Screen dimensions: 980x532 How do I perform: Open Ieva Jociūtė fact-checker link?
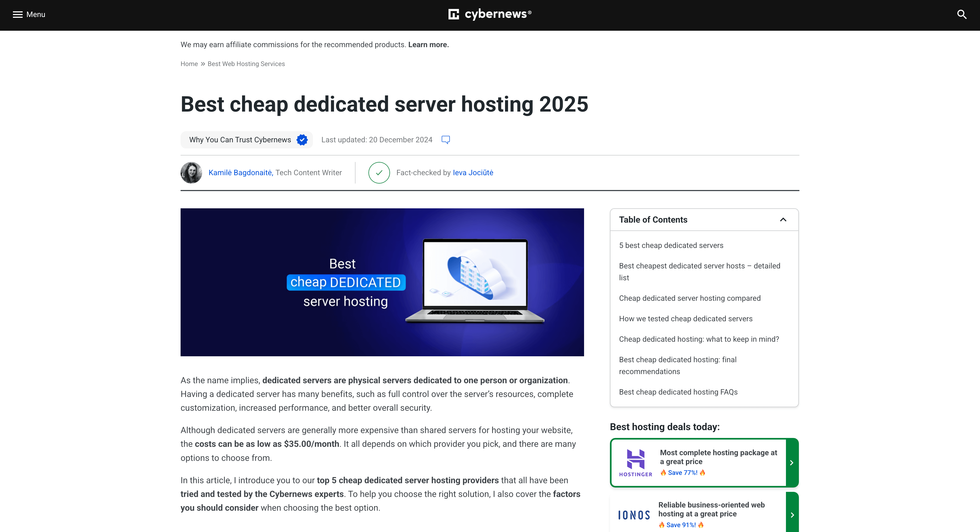click(x=473, y=173)
